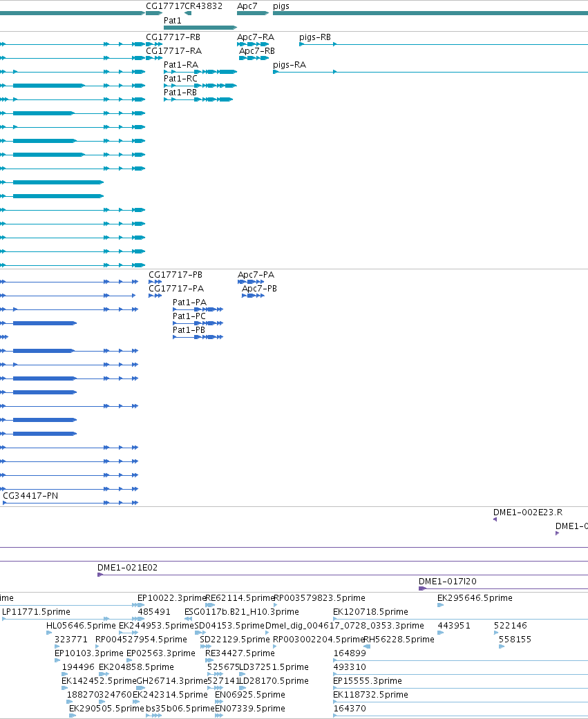Click the CG34417-PN protein label

[x=30, y=496]
